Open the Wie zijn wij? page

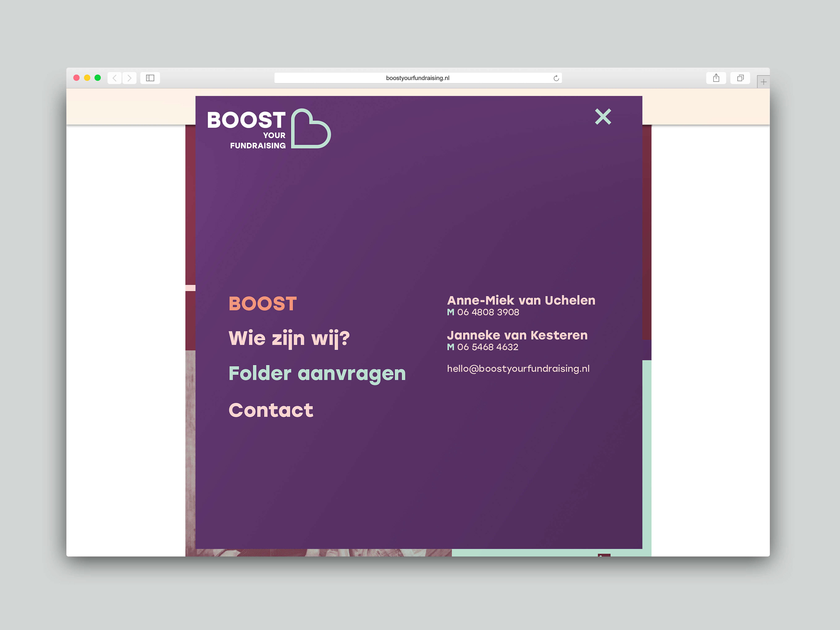tap(289, 338)
